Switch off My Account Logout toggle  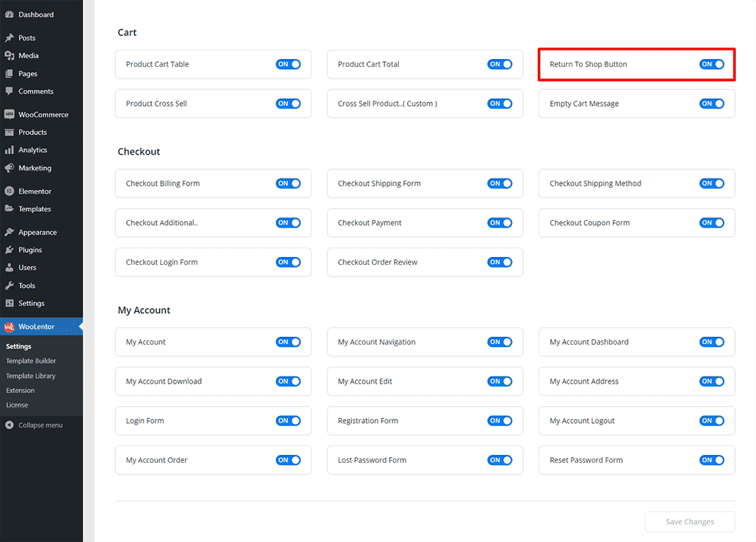click(x=711, y=420)
